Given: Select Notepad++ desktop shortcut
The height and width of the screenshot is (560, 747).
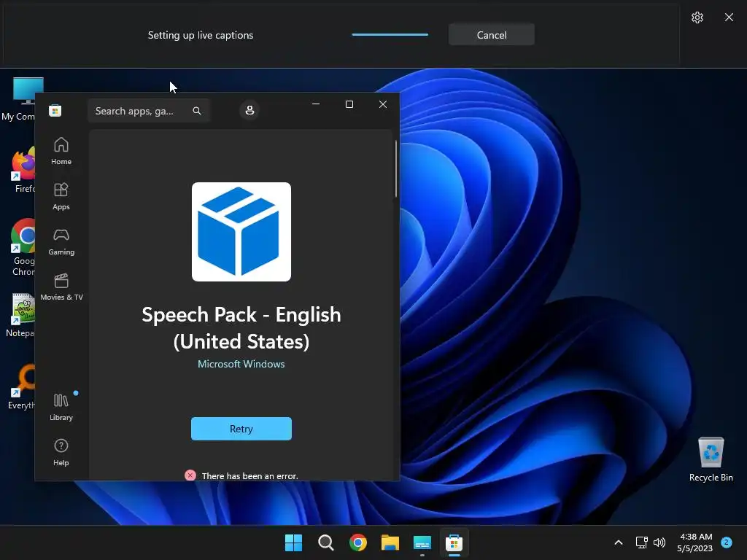Looking at the screenshot, I should pos(20,315).
